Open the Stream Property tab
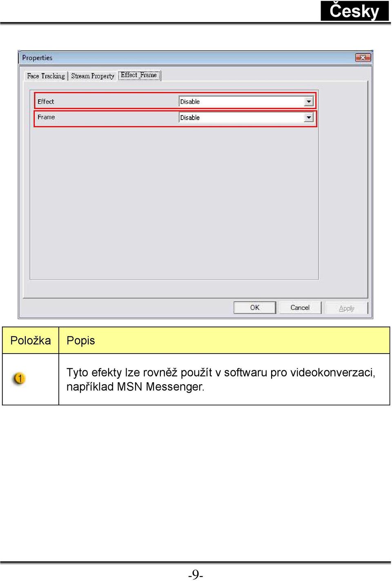 tap(93, 76)
